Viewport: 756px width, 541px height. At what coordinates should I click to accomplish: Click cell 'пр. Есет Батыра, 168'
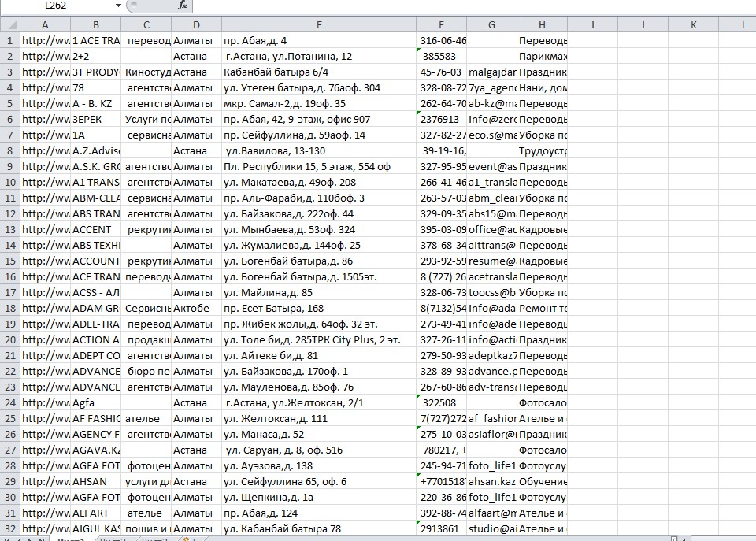point(319,308)
